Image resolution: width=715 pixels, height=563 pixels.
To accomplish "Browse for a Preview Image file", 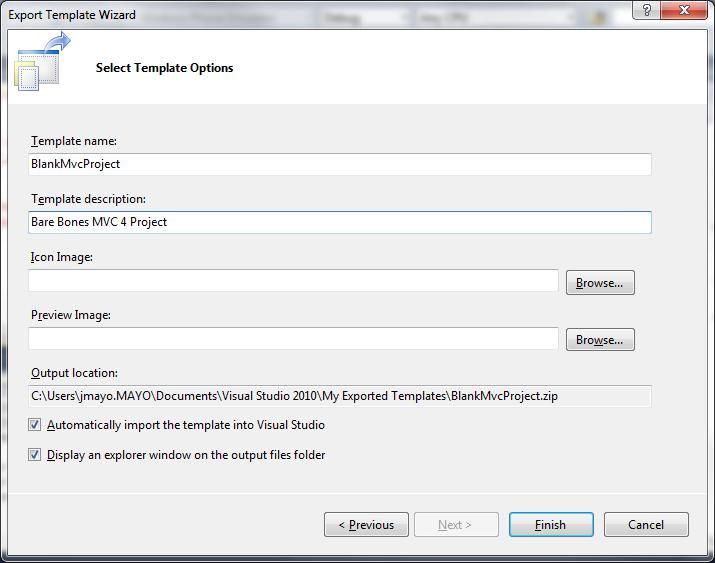I will [x=600, y=340].
